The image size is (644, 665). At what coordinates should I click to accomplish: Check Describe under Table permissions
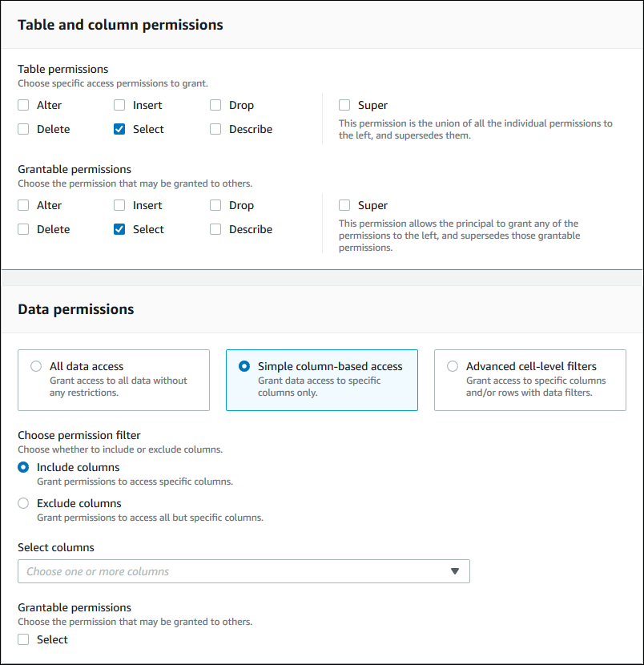(215, 129)
